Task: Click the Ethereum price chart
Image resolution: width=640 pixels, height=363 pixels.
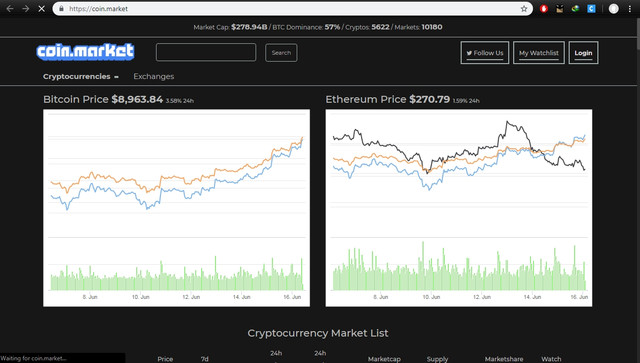Action: click(x=459, y=208)
